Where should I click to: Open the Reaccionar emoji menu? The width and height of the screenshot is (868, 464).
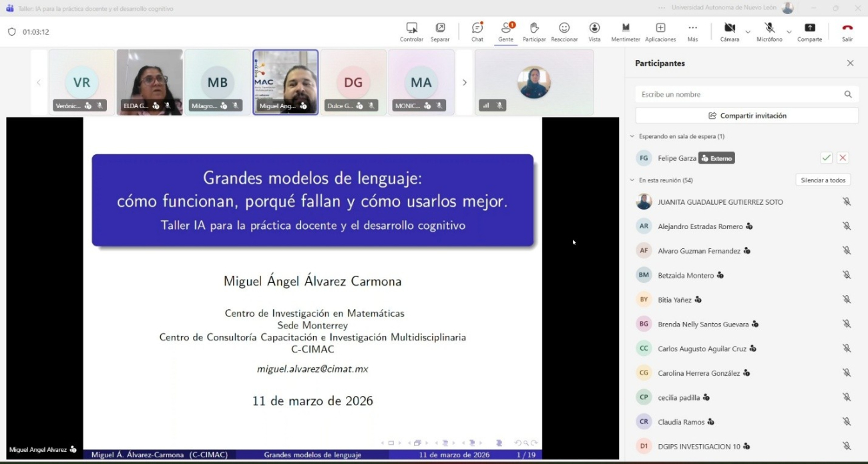tap(564, 31)
